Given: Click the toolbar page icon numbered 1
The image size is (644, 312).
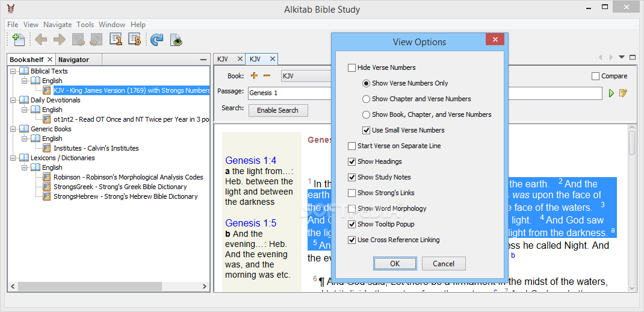Looking at the screenshot, I should (116, 39).
